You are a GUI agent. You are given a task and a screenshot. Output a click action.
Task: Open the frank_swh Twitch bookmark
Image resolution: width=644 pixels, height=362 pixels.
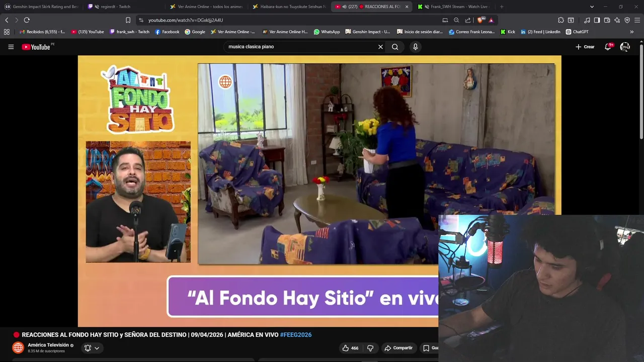(129, 32)
